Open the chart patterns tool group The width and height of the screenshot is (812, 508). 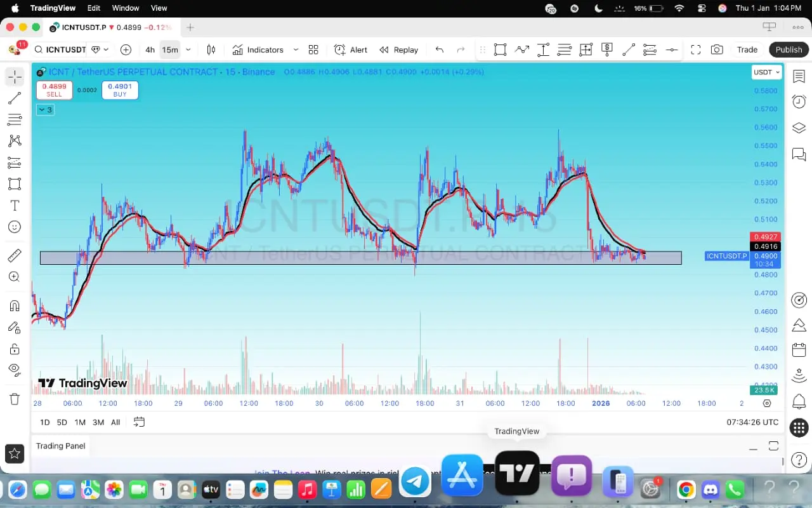(x=15, y=141)
